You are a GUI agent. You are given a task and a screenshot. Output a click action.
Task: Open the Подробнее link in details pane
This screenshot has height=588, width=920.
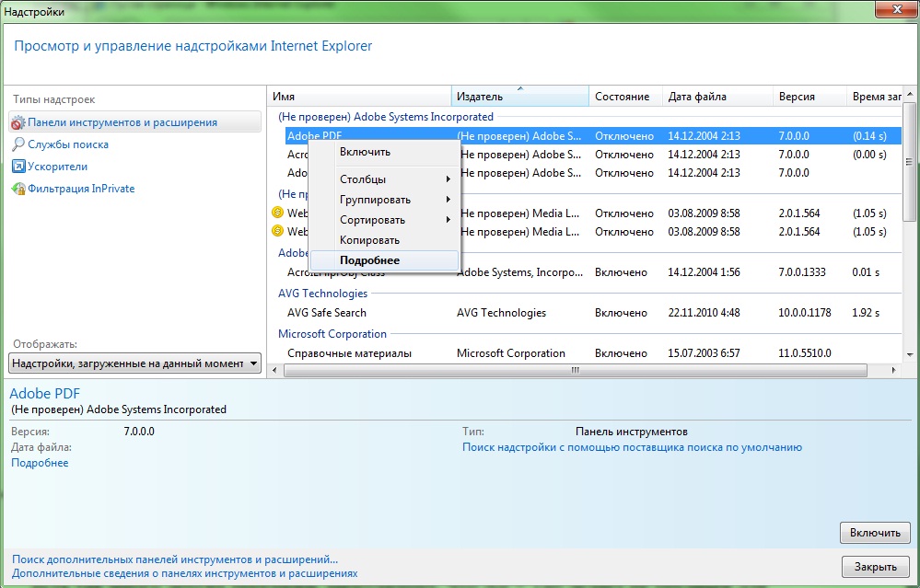(x=40, y=463)
